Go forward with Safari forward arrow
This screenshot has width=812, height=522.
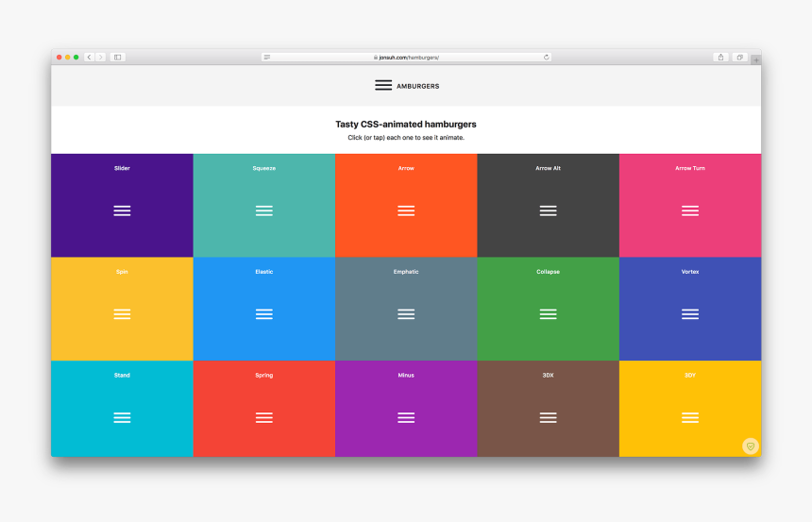click(x=101, y=57)
